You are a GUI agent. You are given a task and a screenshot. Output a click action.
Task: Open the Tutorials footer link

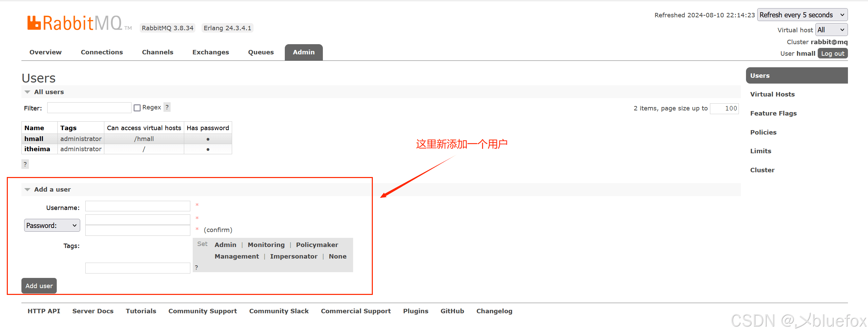(x=141, y=311)
